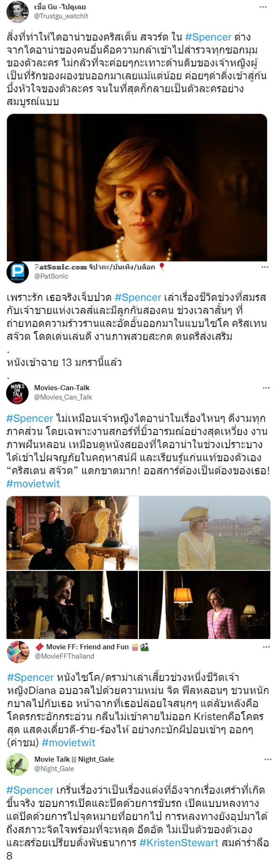Click #Spencer hashtag in PatSonic tweet
This screenshot has height=868, width=274.
tap(138, 297)
